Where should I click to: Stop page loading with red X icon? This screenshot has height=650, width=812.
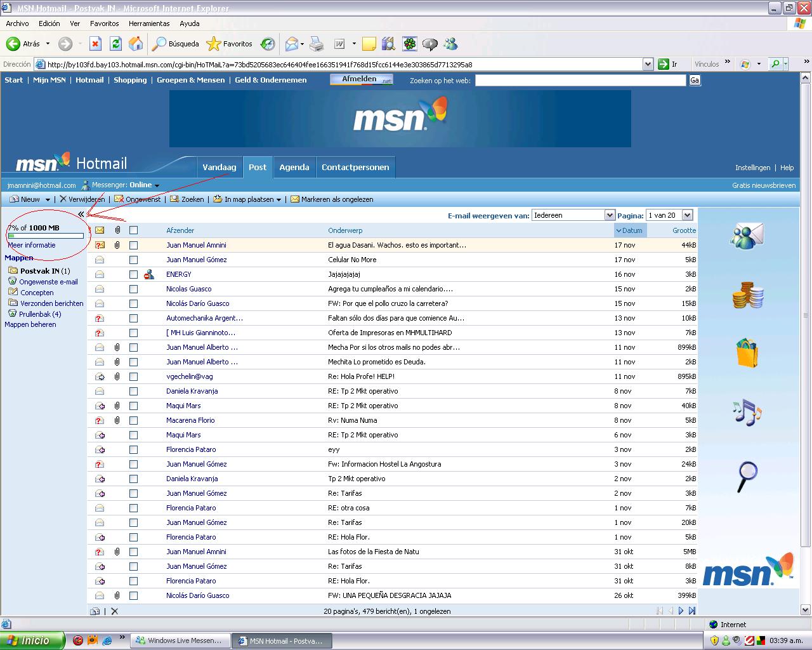[95, 44]
